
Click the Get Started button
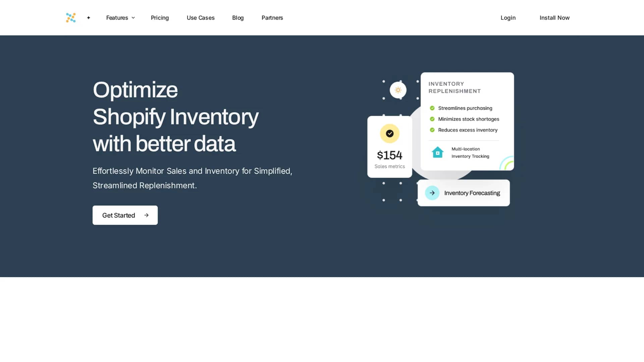[x=125, y=215]
